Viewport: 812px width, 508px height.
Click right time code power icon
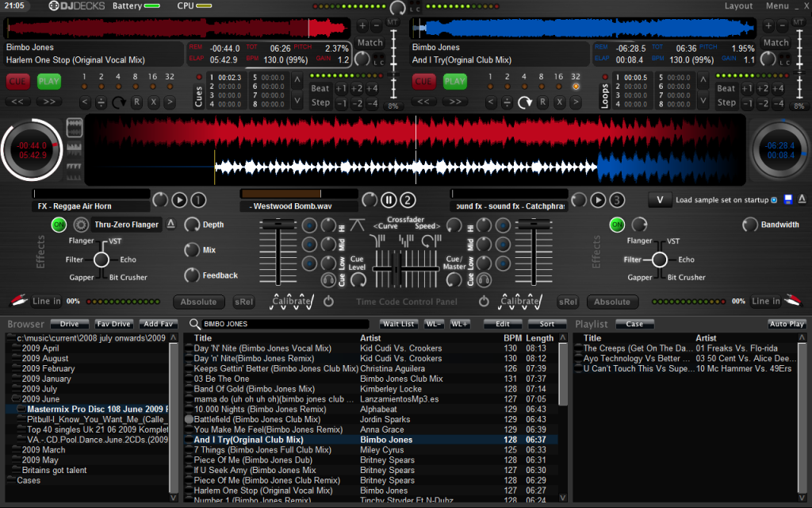pyautogui.click(x=484, y=301)
